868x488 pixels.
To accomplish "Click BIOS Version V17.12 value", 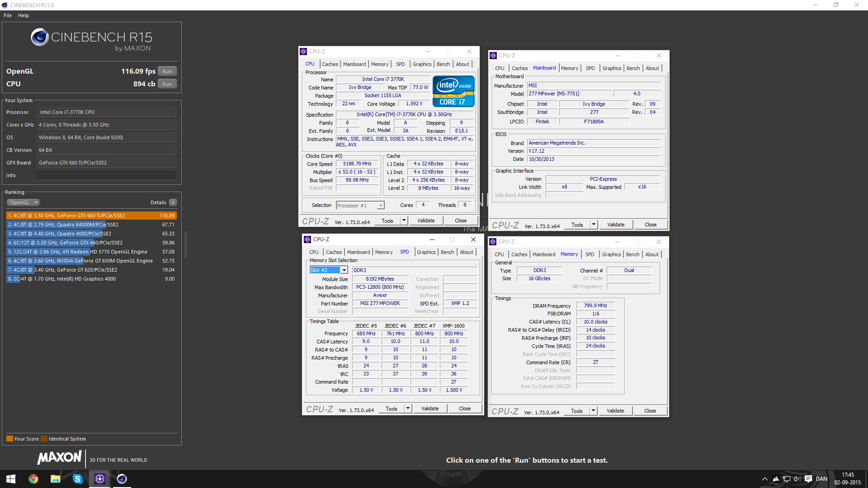I will 594,151.
